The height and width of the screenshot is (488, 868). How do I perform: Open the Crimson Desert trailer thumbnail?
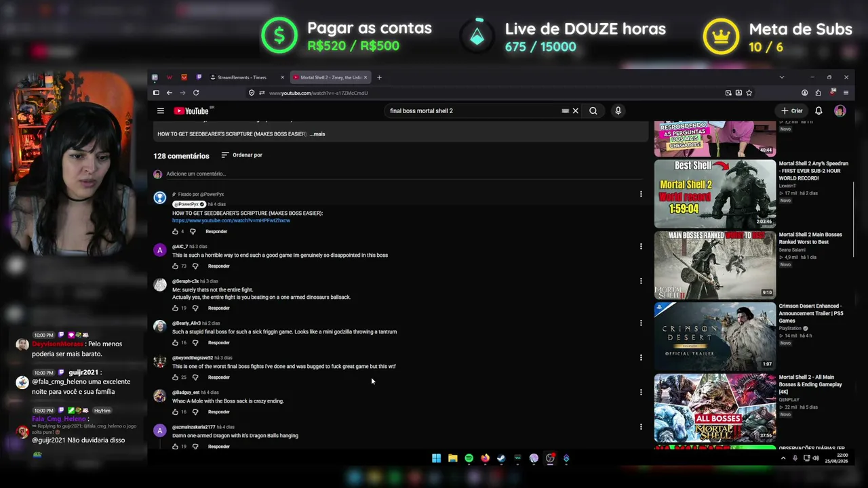(715, 336)
